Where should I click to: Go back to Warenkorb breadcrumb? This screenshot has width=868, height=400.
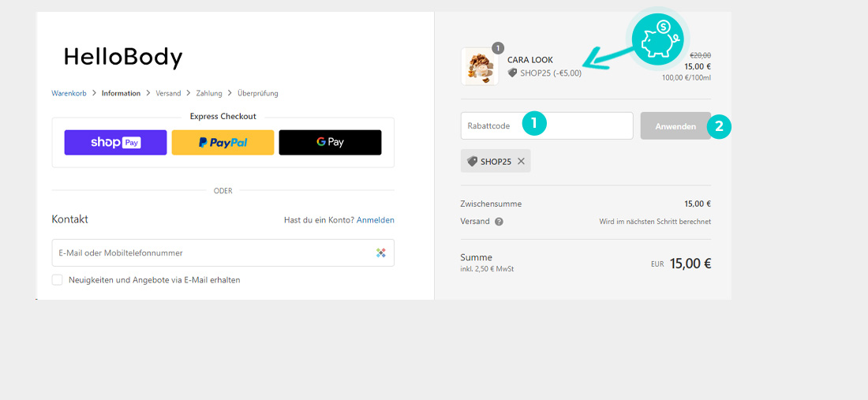click(x=69, y=94)
